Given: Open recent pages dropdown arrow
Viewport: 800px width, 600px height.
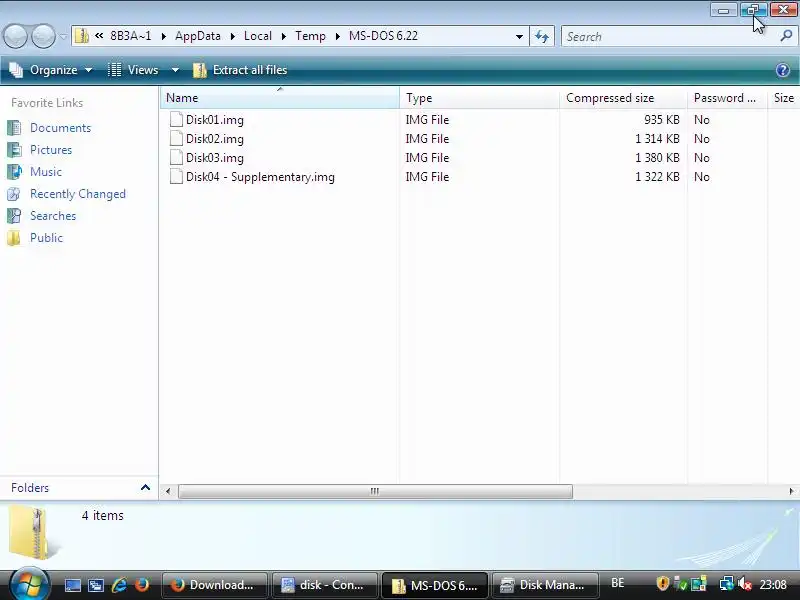Looking at the screenshot, I should point(63,37).
